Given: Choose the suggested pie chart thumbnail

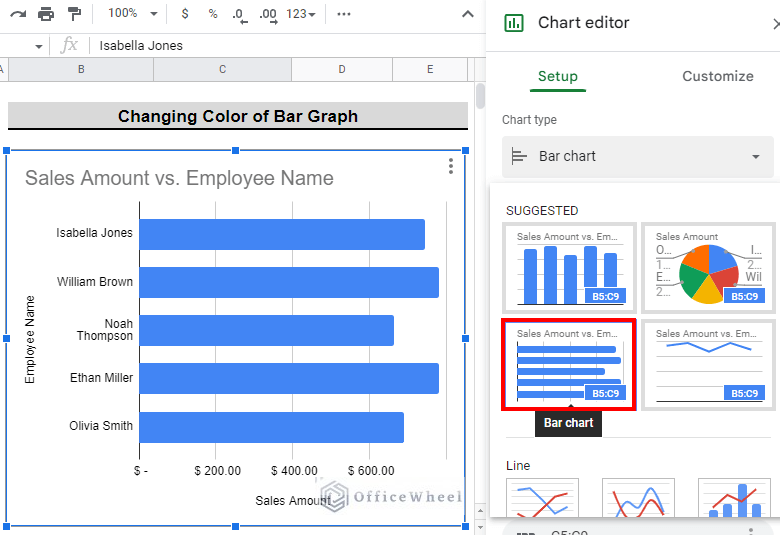Looking at the screenshot, I should [708, 268].
